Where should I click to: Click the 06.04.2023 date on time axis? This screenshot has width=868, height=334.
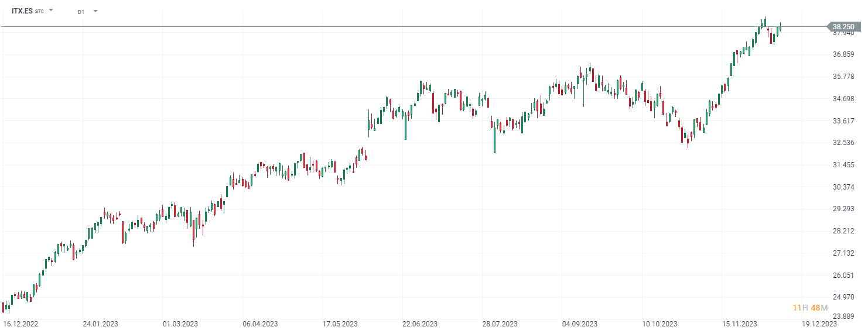tap(260, 323)
